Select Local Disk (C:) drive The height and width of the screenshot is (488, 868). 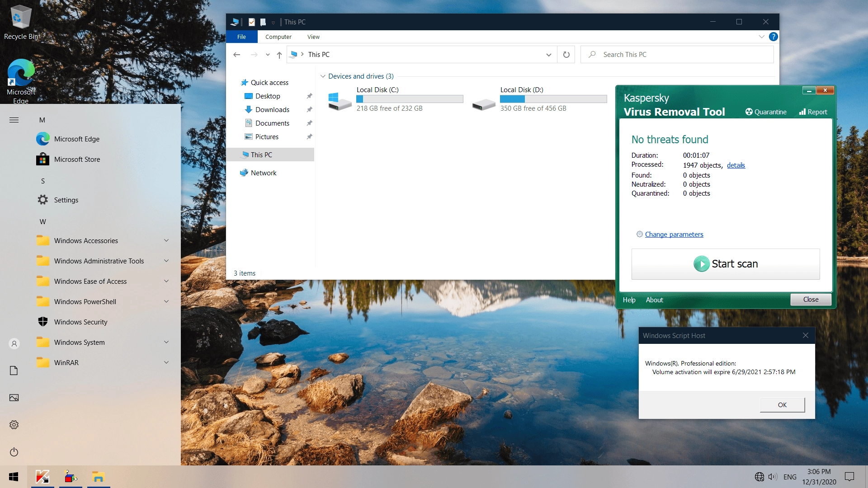point(396,99)
